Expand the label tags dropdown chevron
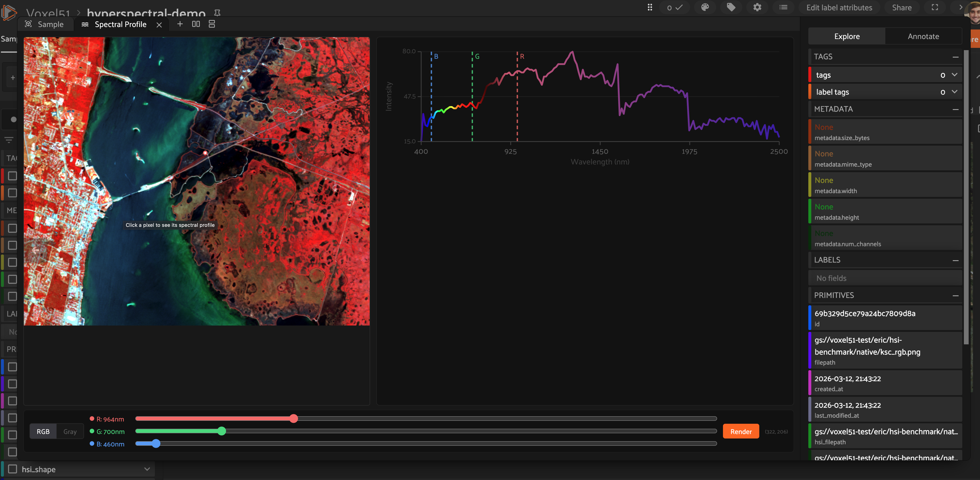 [x=954, y=92]
